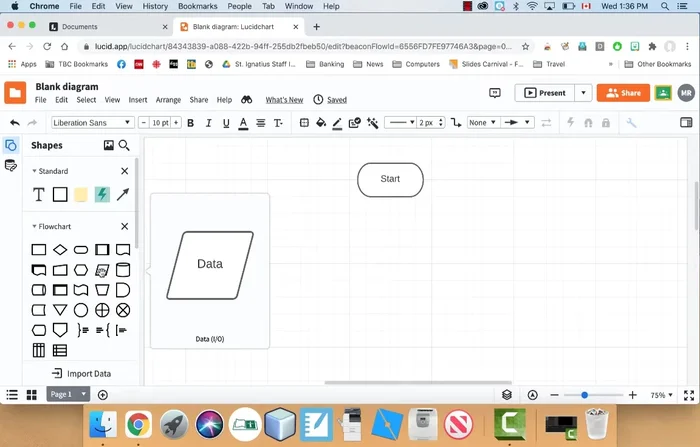The image size is (700, 447).
Task: Click the orange Share button
Action: [x=623, y=93]
